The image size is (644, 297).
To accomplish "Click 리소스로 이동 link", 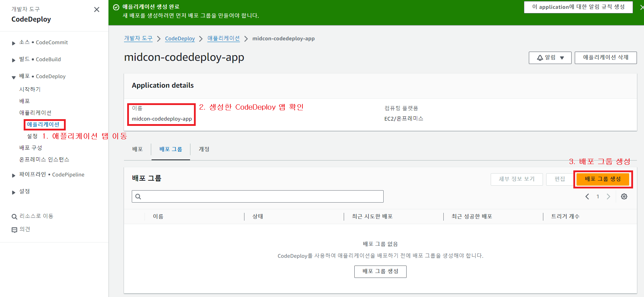I will click(x=36, y=216).
